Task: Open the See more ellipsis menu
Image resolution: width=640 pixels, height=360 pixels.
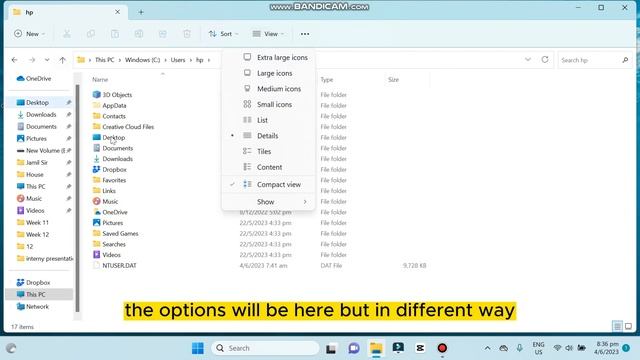Action: point(305,34)
